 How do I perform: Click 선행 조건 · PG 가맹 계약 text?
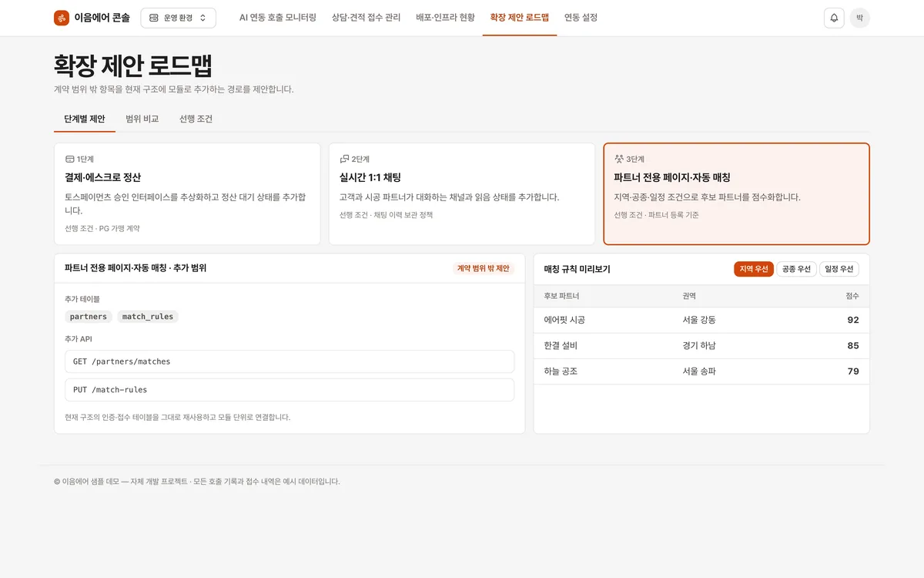(102, 229)
